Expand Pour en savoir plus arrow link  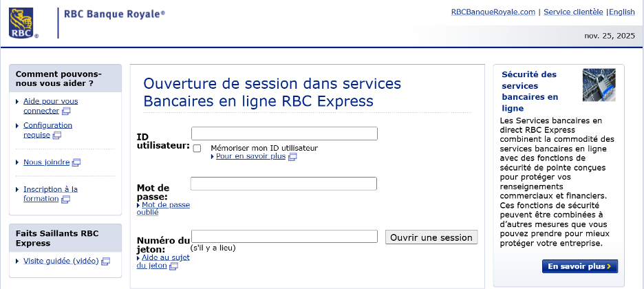click(249, 156)
